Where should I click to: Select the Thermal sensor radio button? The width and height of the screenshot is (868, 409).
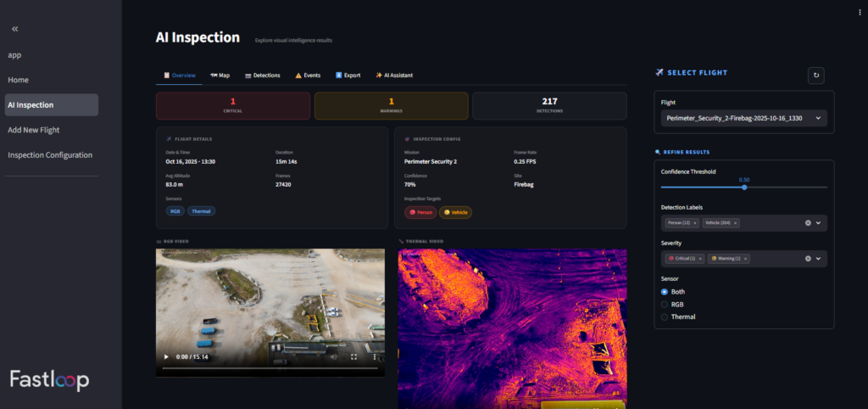click(x=665, y=317)
